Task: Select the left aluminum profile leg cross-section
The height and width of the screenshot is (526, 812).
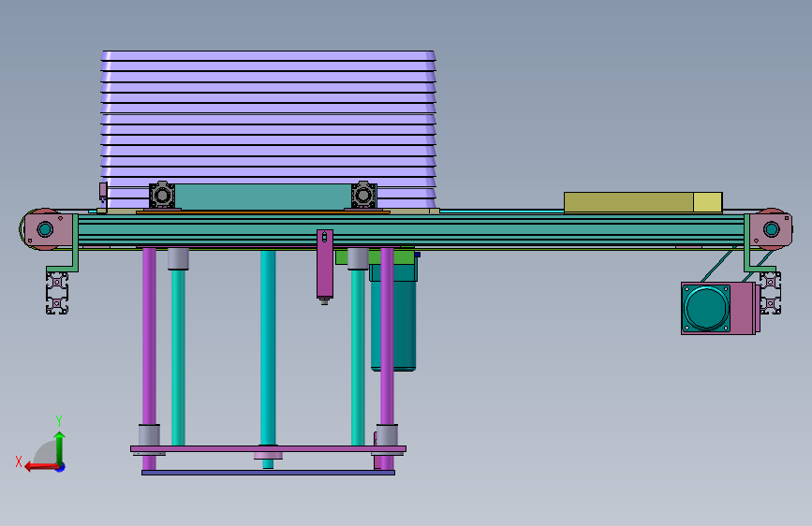Action: (x=57, y=293)
